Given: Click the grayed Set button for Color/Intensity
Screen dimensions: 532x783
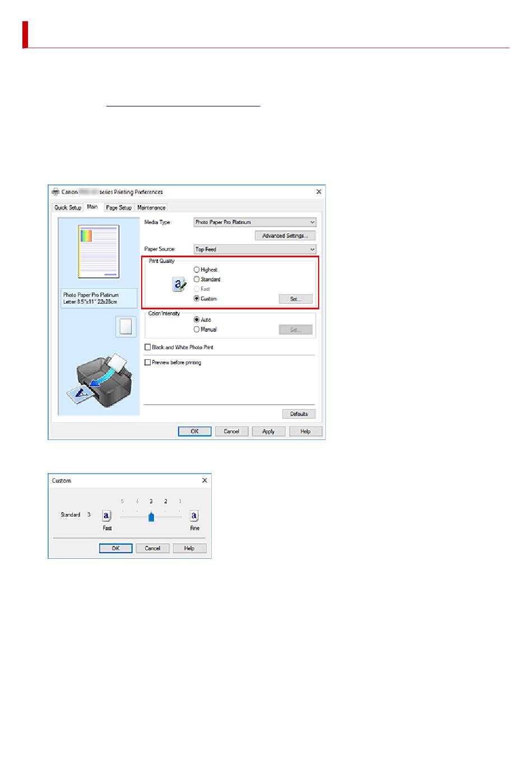Looking at the screenshot, I should click(x=296, y=330).
